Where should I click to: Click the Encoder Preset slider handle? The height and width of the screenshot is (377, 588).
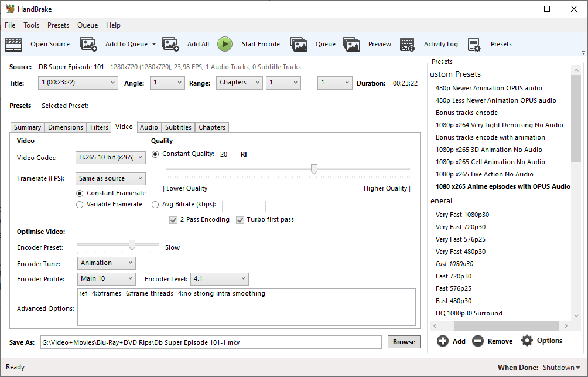132,245
